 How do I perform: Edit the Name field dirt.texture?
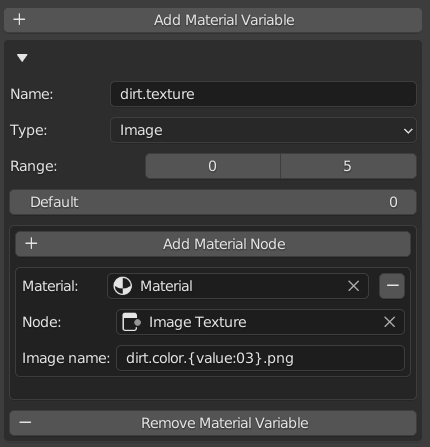[263, 94]
